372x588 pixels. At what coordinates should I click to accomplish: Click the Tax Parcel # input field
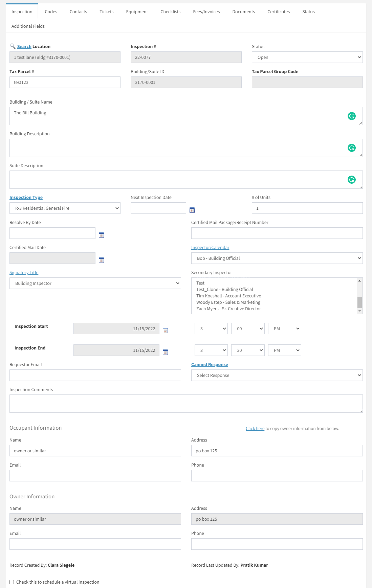pos(65,82)
